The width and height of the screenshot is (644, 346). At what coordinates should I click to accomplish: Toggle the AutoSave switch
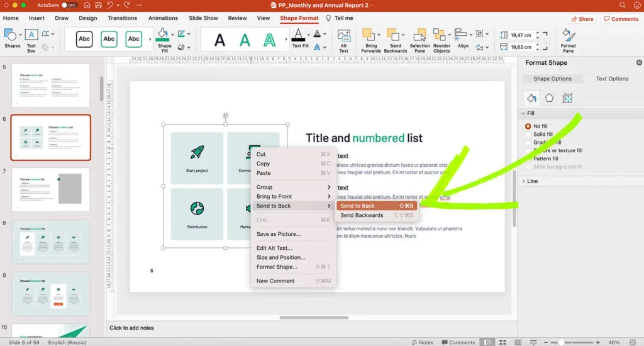(x=69, y=5)
